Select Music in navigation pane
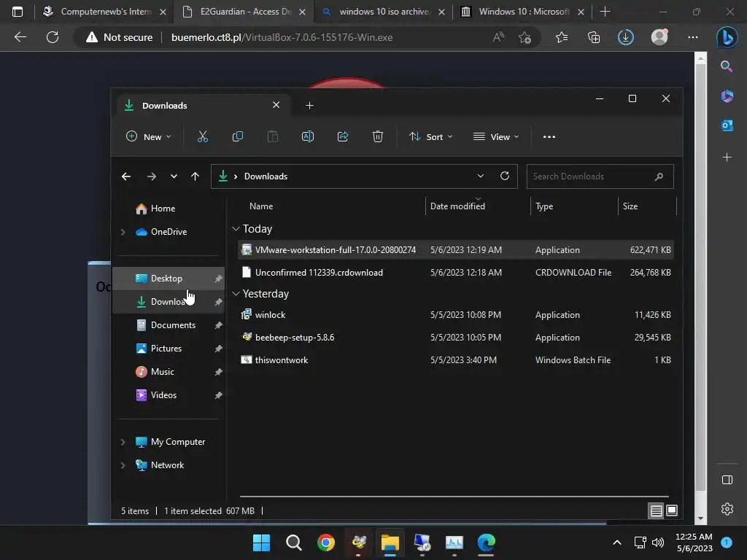 [169, 372]
